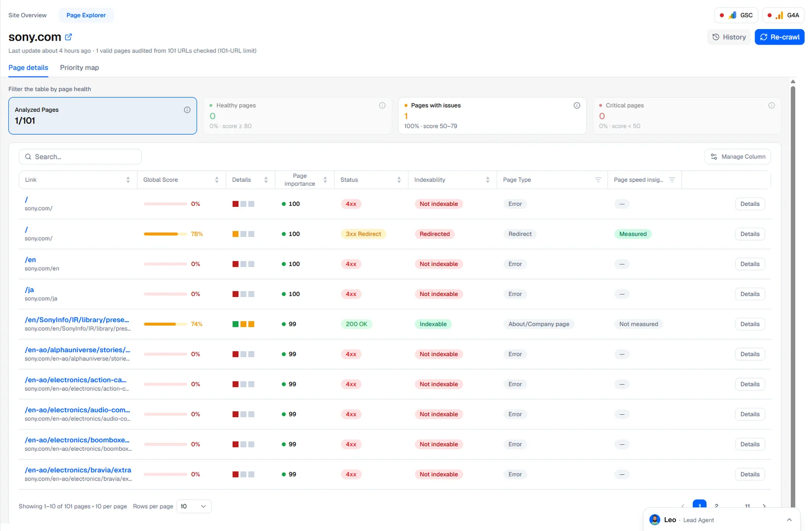Focus the Search input field

[x=80, y=157]
